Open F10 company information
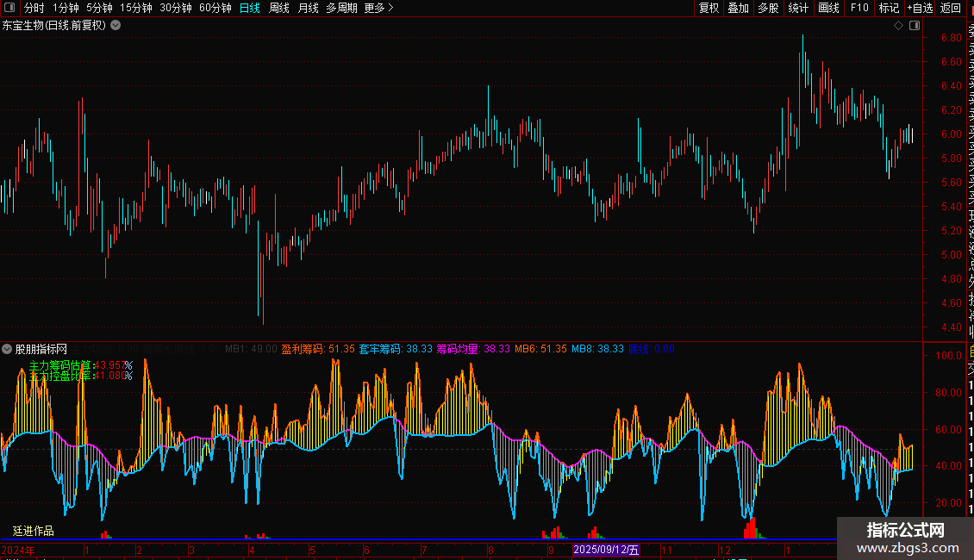 click(x=859, y=8)
